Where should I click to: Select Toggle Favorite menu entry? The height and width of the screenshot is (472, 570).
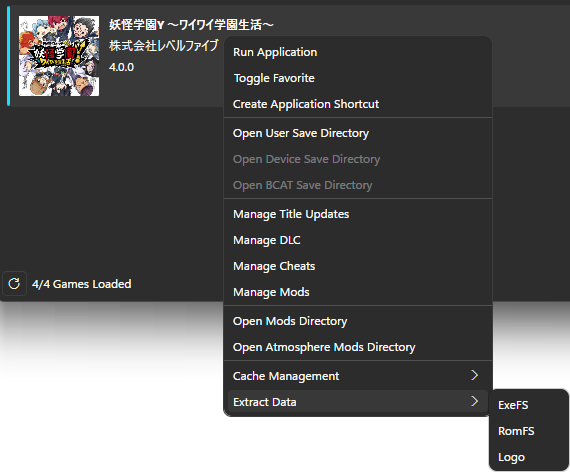click(x=358, y=78)
